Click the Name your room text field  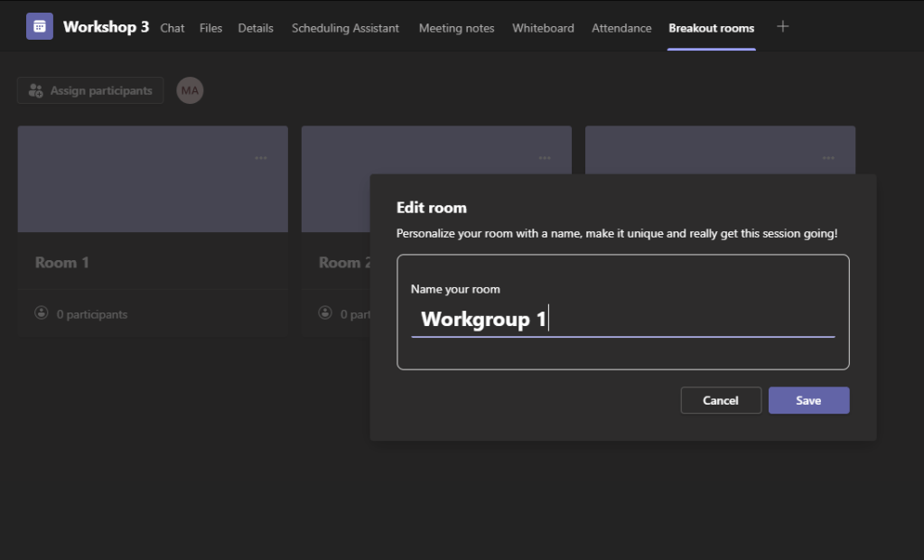[622, 320]
